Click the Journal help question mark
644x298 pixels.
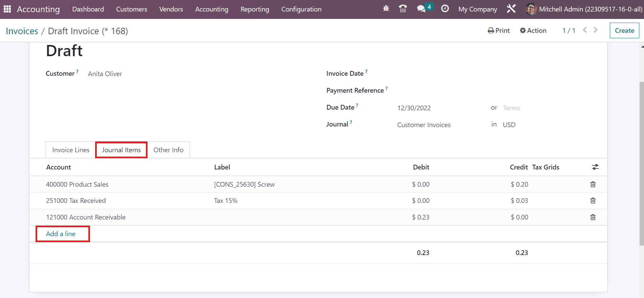[x=351, y=122]
